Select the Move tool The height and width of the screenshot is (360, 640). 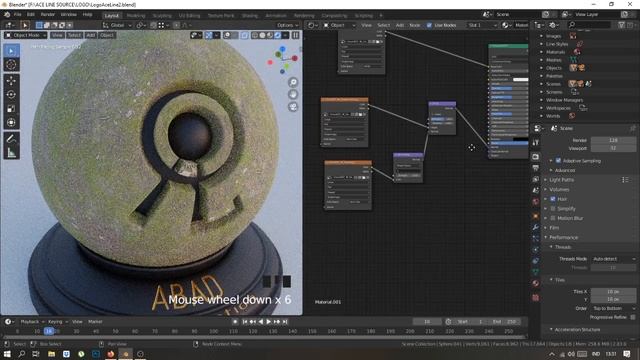point(11,81)
